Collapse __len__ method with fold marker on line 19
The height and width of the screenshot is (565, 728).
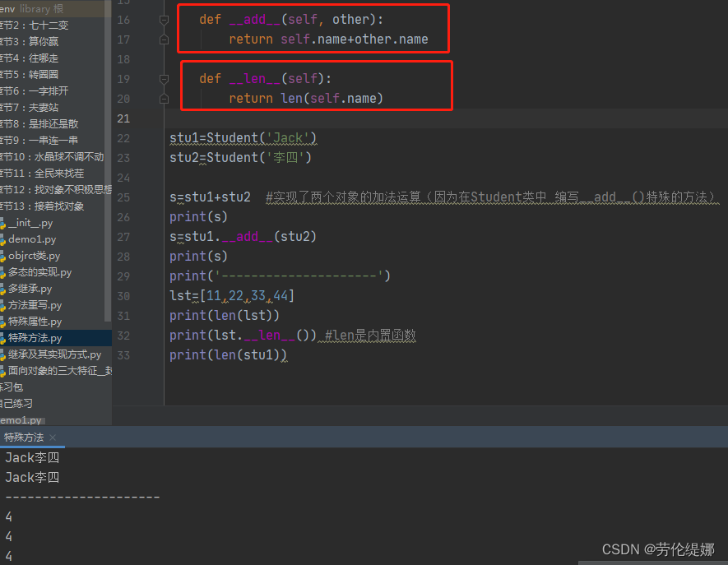click(x=164, y=80)
